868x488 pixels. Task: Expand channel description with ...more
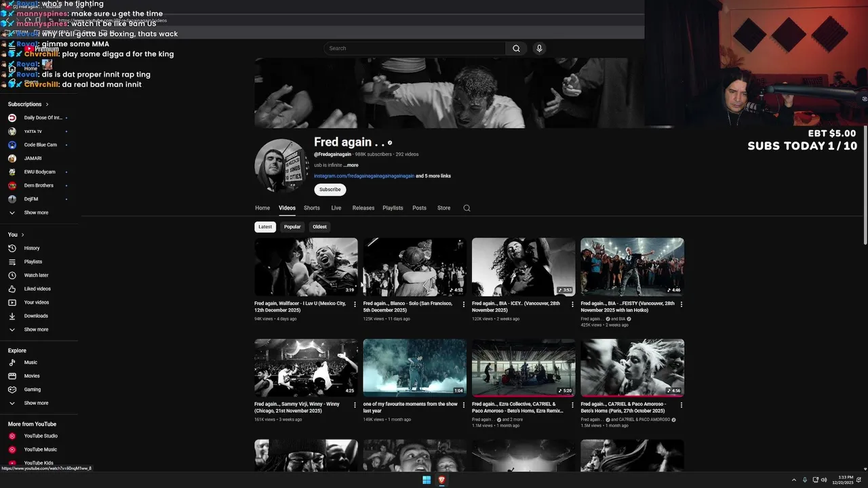pos(351,165)
